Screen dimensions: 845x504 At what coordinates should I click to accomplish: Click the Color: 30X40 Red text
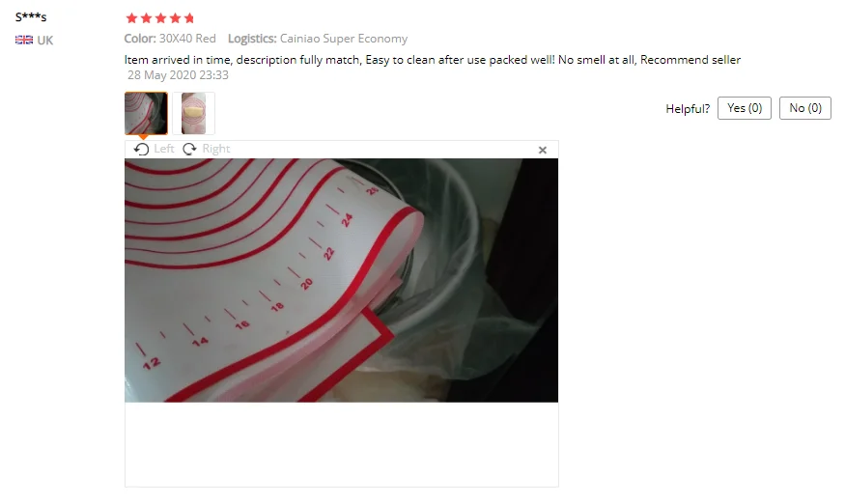pos(170,39)
